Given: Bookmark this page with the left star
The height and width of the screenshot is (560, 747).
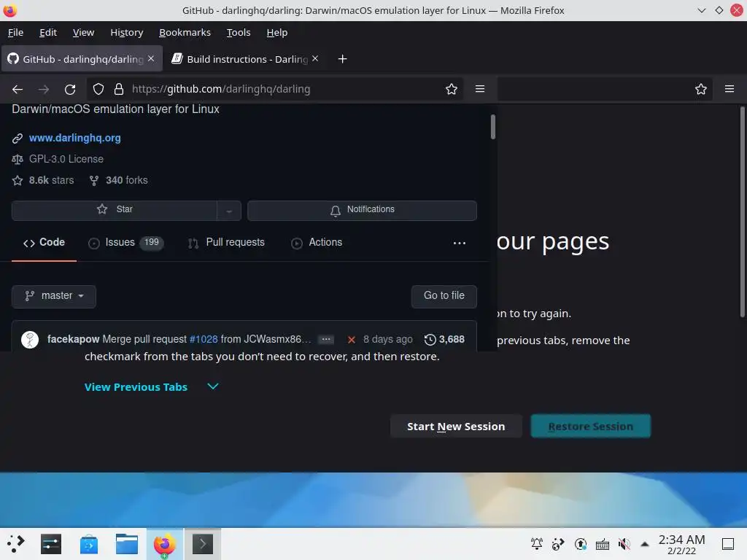Looking at the screenshot, I should coord(451,89).
